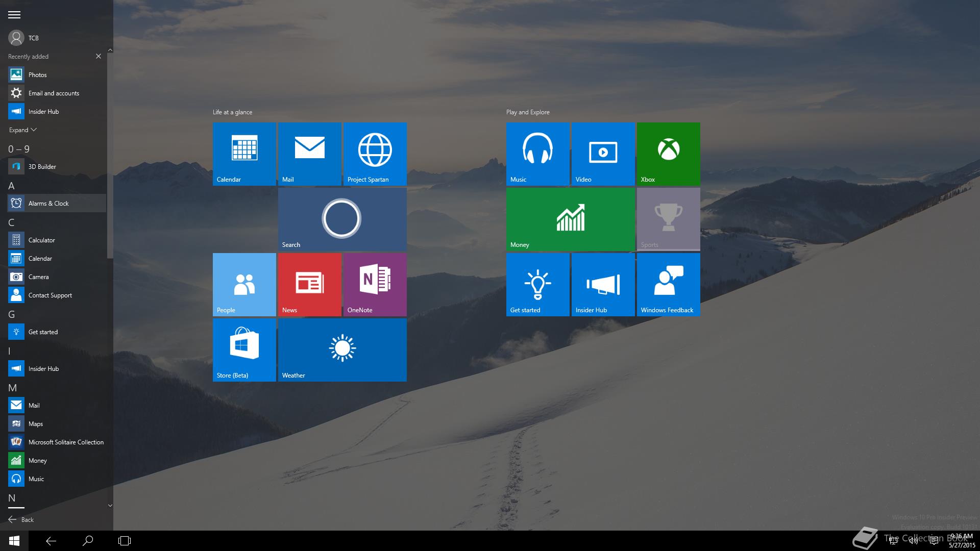Jump using the 0 – 9 letter header
980x551 pixels.
tap(19, 149)
